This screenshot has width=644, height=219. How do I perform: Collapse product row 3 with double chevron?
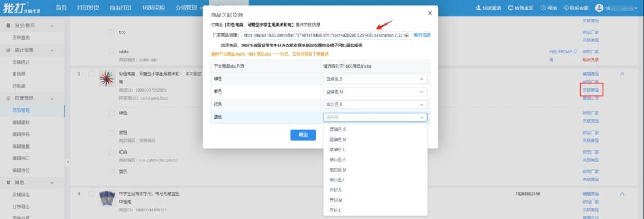pos(622,74)
